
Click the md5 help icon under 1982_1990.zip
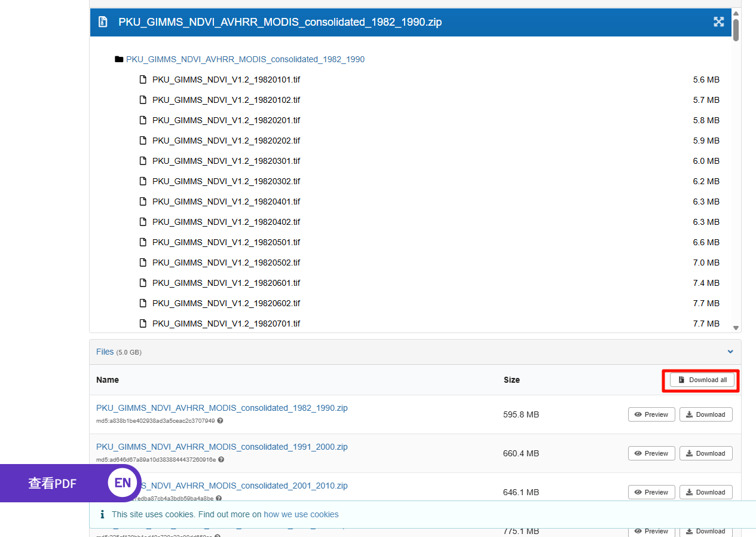(x=220, y=421)
